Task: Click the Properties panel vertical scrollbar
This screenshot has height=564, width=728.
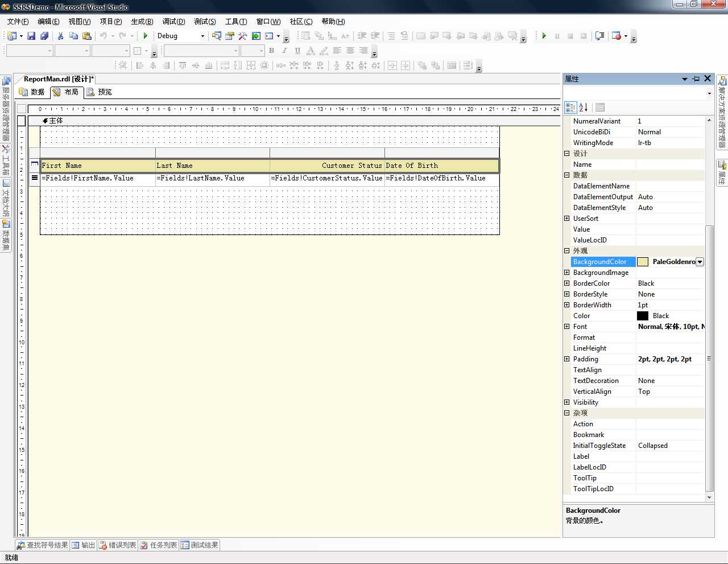Action: tap(709, 359)
